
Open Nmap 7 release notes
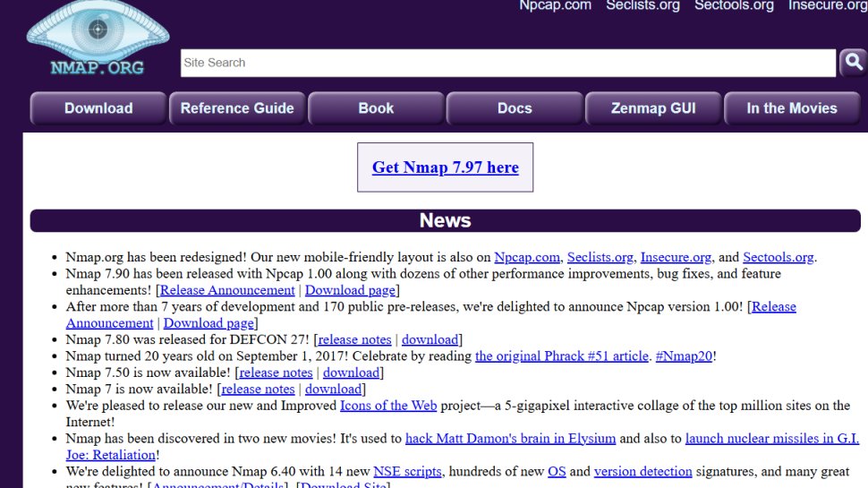(258, 390)
